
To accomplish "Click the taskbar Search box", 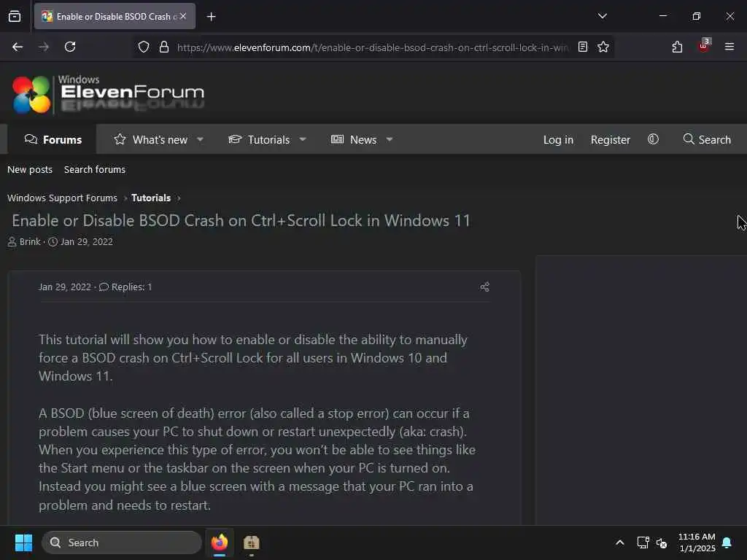I will pyautogui.click(x=122, y=542).
